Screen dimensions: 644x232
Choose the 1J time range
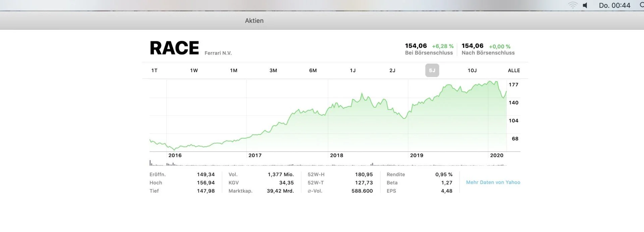(x=353, y=70)
